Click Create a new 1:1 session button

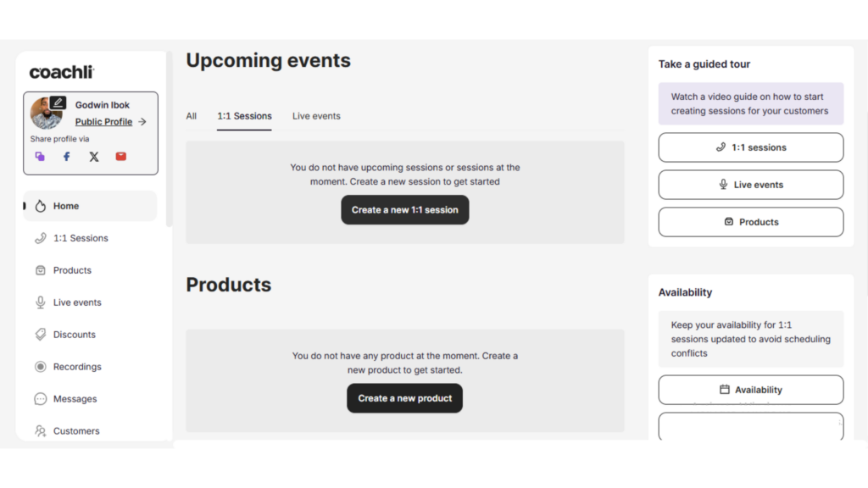coord(404,210)
